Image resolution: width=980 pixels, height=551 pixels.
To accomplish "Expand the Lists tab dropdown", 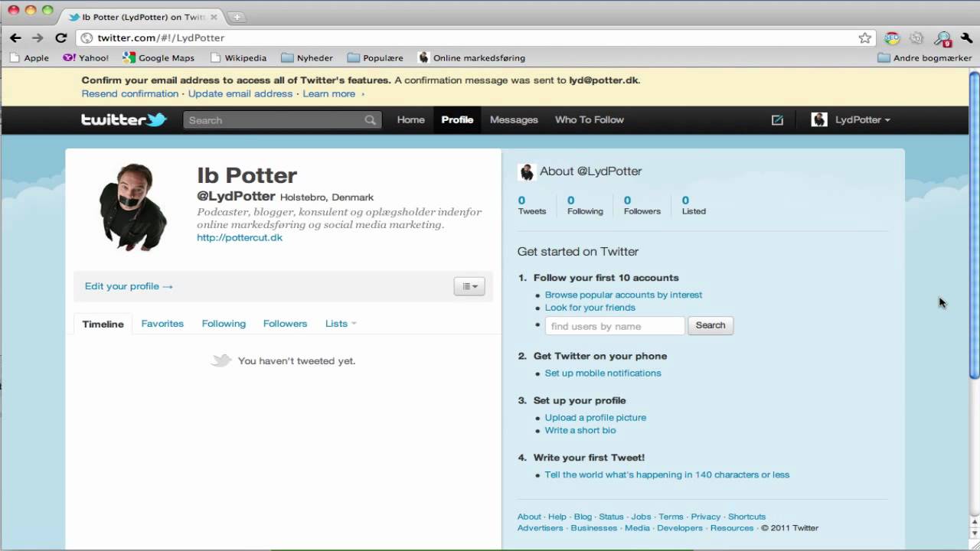I will [x=341, y=324].
